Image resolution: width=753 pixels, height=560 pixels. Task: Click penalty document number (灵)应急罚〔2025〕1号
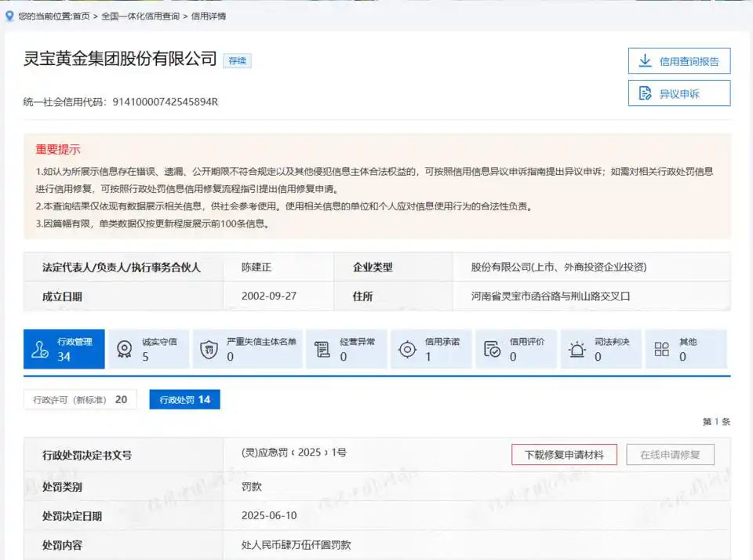[294, 453]
